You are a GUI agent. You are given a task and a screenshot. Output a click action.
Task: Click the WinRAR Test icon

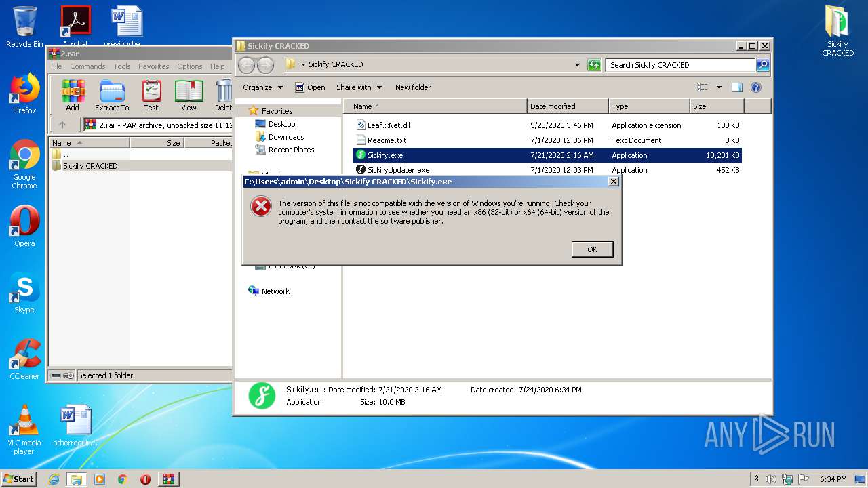pyautogui.click(x=151, y=95)
